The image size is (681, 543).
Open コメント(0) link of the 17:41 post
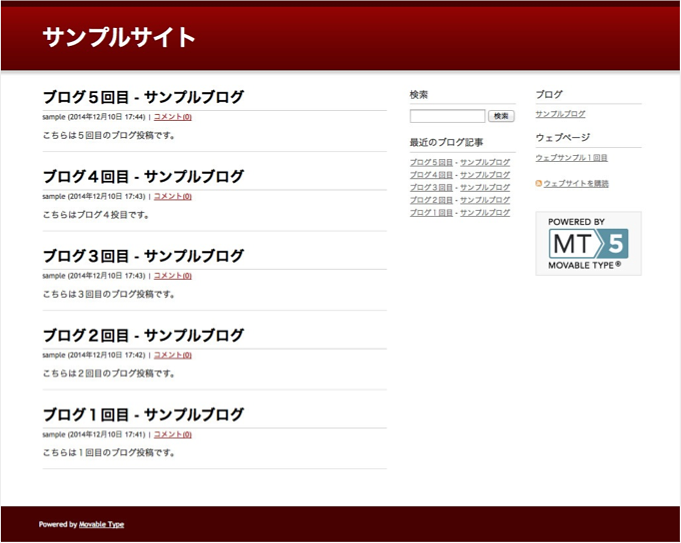pyautogui.click(x=173, y=435)
